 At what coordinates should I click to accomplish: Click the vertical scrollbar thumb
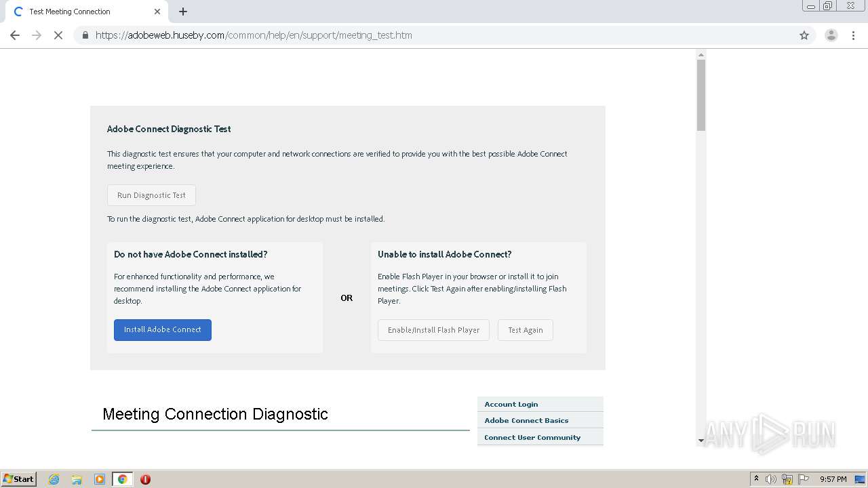click(x=701, y=95)
